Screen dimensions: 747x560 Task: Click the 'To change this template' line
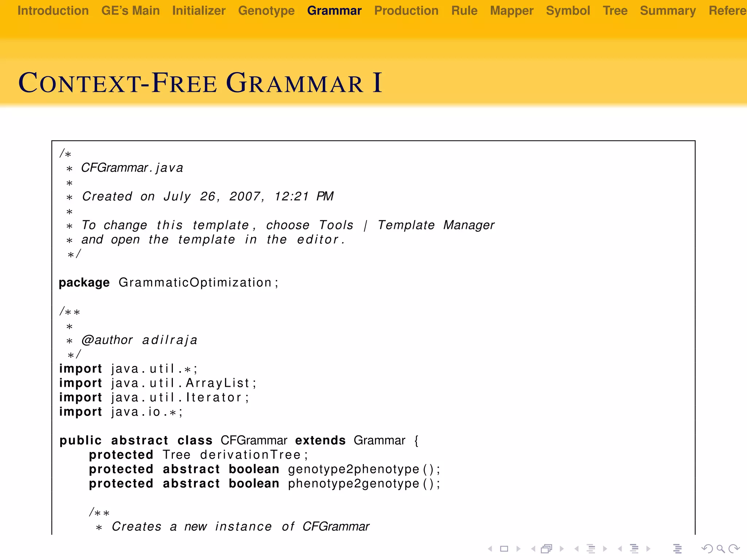tap(280, 225)
